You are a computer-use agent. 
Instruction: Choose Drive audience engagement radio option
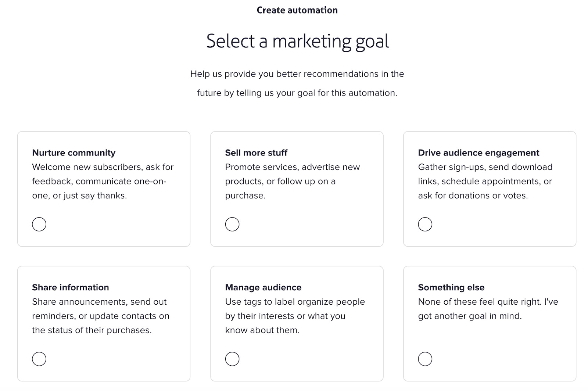425,224
